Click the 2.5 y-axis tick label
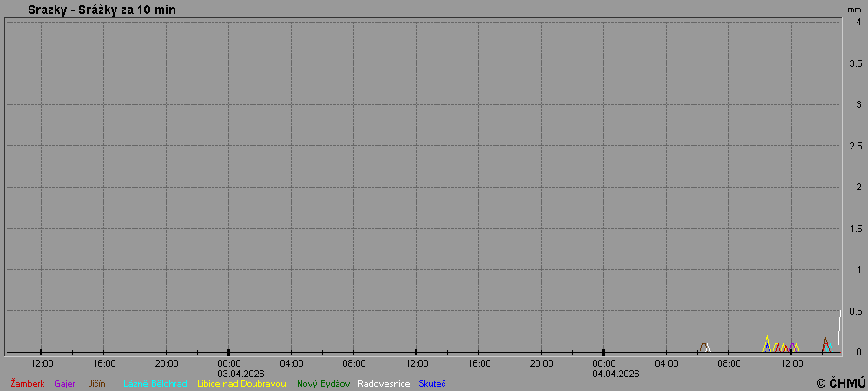Screen dimensions: 868x391 point(855,146)
